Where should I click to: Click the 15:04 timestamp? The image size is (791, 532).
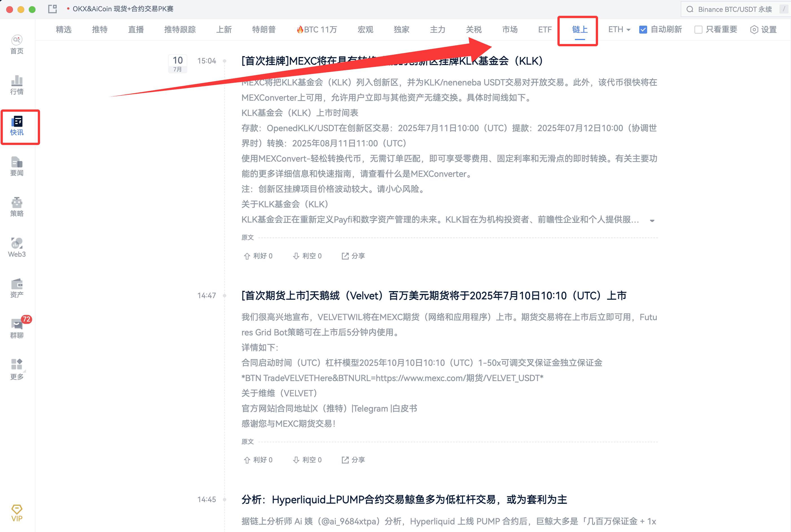tap(207, 61)
